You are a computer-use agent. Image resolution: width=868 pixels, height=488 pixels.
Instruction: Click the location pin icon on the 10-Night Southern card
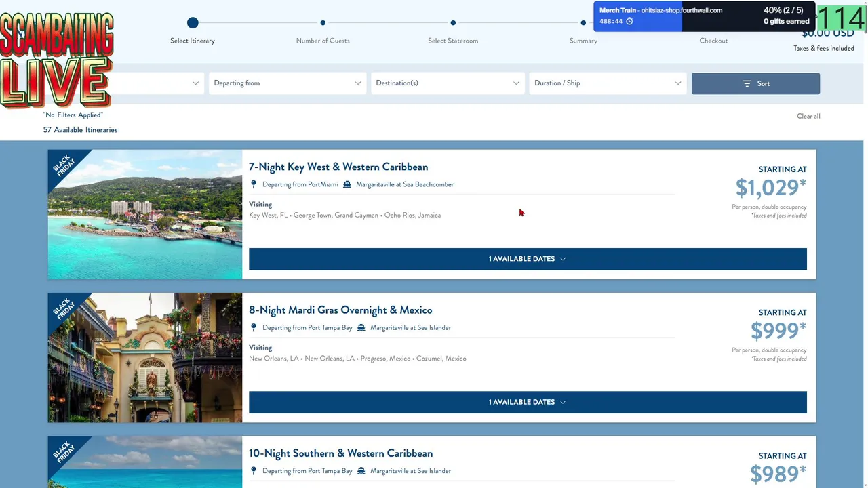pos(254,470)
